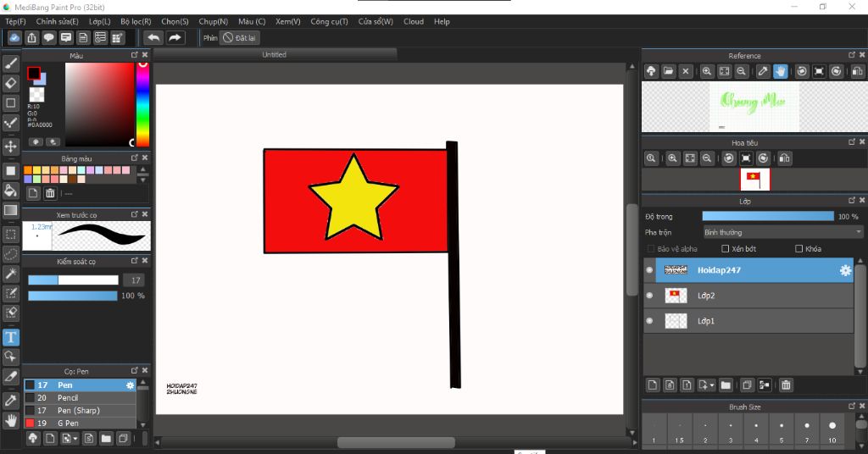The width and height of the screenshot is (868, 454).
Task: Open Pen brush settings gear
Action: click(130, 385)
